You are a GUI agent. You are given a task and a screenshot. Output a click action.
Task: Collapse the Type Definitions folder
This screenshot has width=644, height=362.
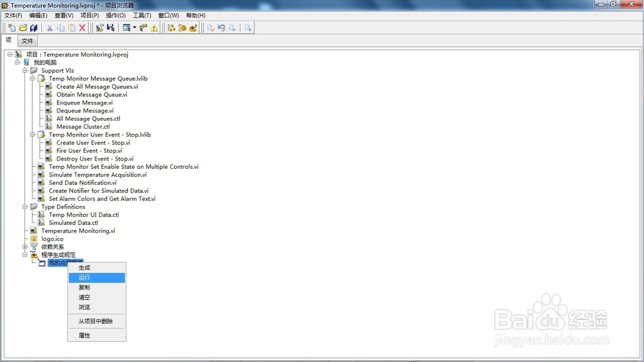pyautogui.click(x=25, y=207)
